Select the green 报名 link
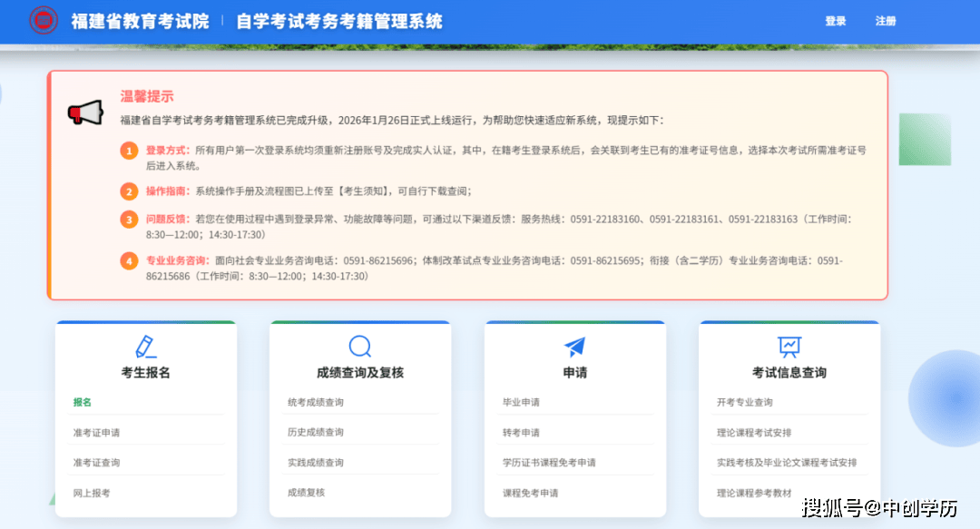 pos(83,402)
